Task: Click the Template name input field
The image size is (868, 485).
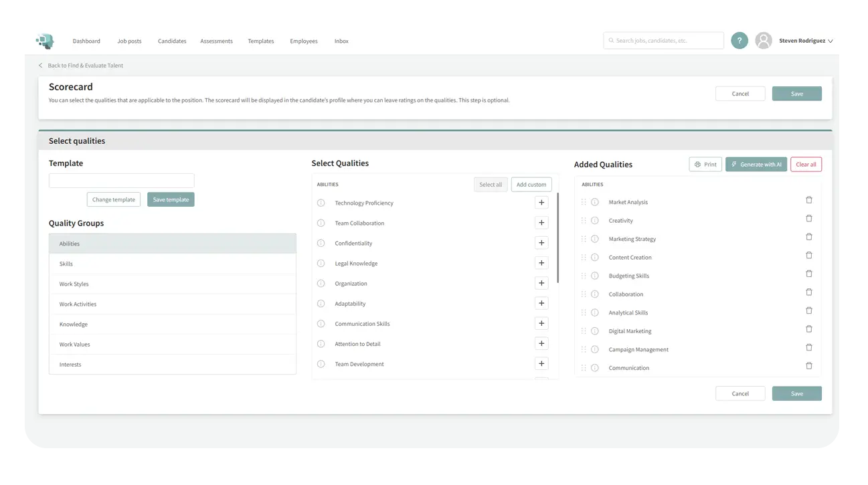Action: click(121, 181)
